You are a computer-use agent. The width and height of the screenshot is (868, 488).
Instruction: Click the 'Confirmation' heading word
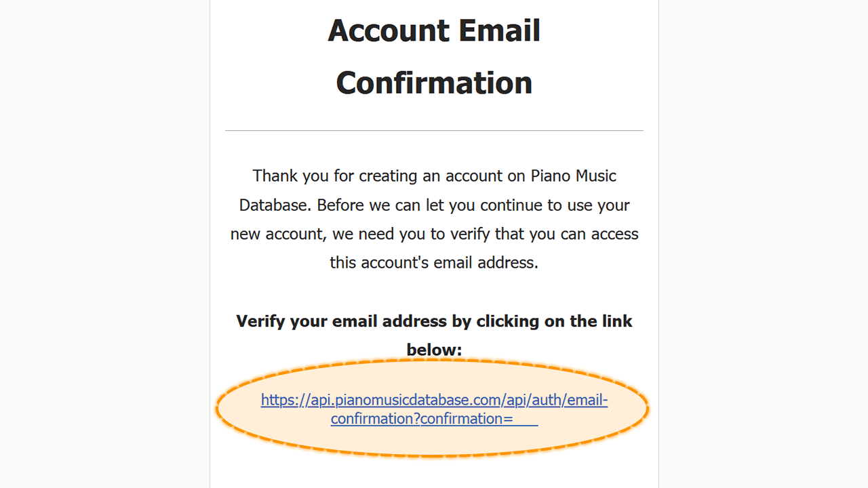pyautogui.click(x=434, y=83)
